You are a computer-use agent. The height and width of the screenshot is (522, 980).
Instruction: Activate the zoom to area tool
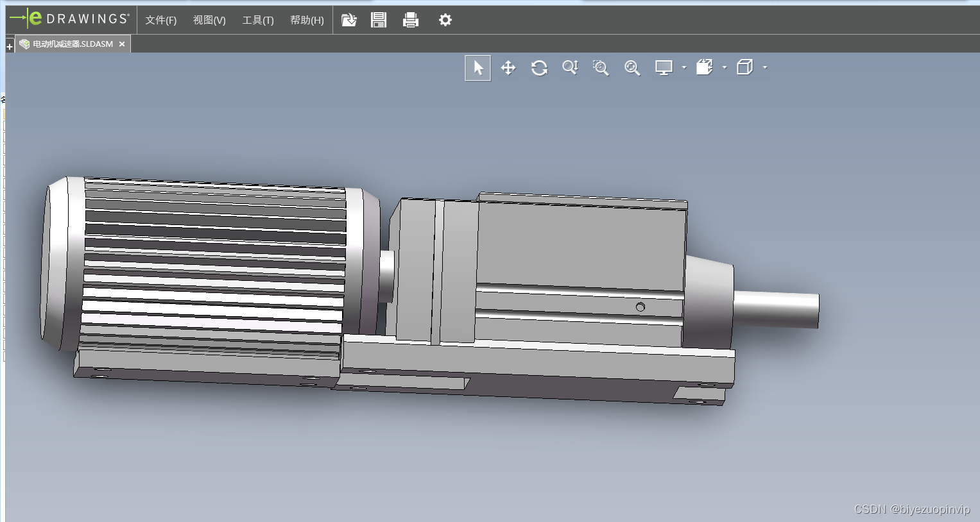pos(601,68)
